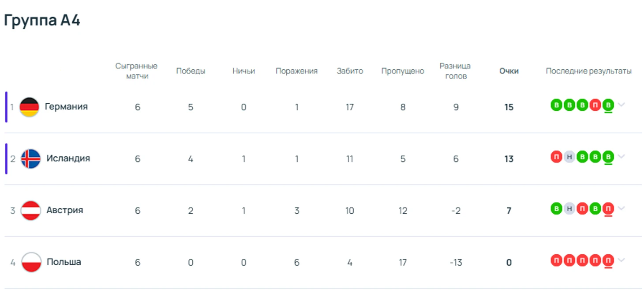This screenshot has height=294, width=644.
Task: Click the Iceland flag icon
Action: point(30,159)
